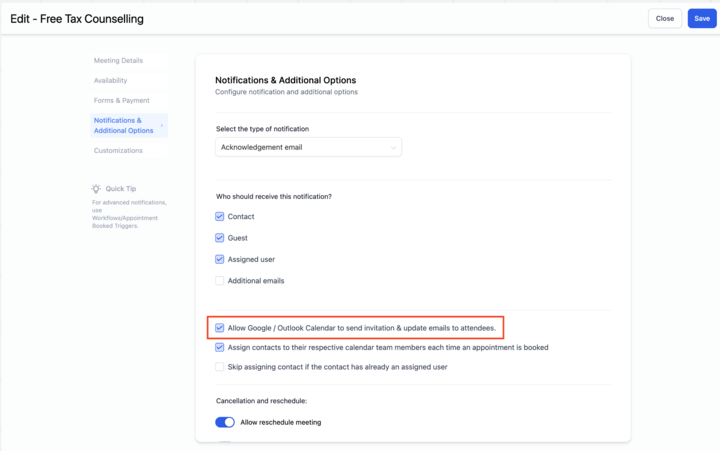Uncheck Assign contacts to calendar team members
This screenshot has height=451, width=720.
[x=219, y=347]
